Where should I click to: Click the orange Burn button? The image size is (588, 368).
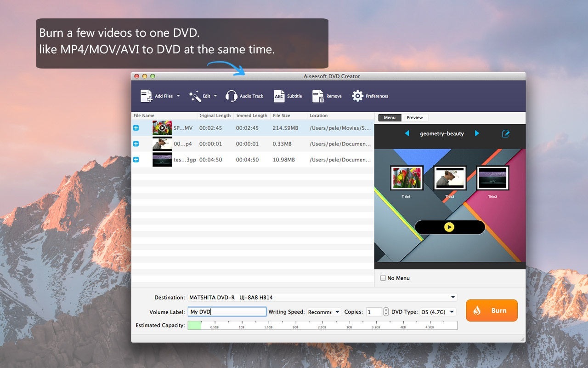coord(492,310)
